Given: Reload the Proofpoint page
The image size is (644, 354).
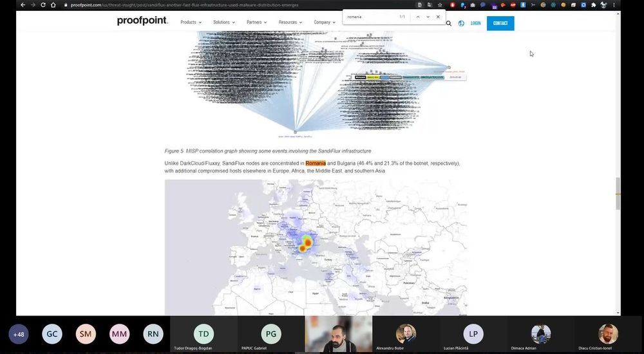Looking at the screenshot, I should pyautogui.click(x=43, y=5).
